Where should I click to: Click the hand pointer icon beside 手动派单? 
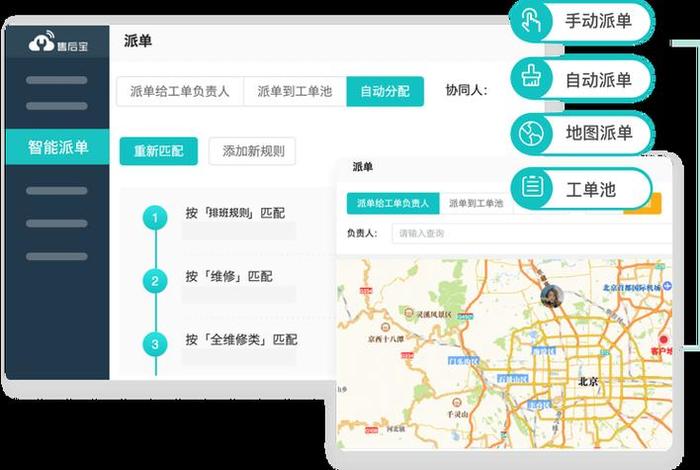(531, 21)
